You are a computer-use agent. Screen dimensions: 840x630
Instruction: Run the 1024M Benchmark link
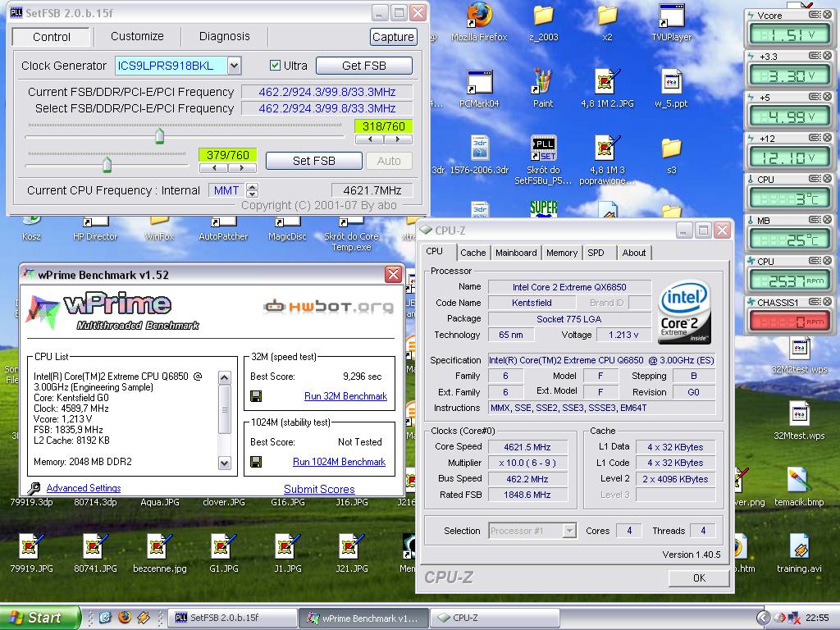[x=339, y=462]
